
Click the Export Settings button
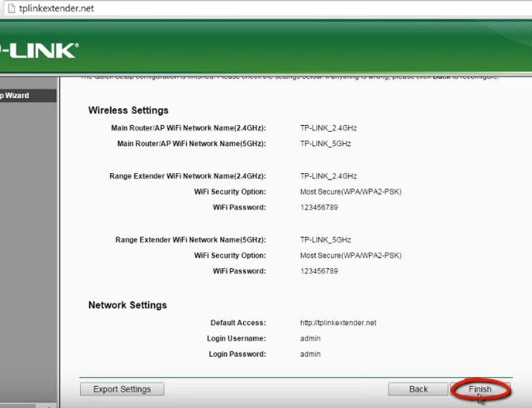[x=122, y=389]
